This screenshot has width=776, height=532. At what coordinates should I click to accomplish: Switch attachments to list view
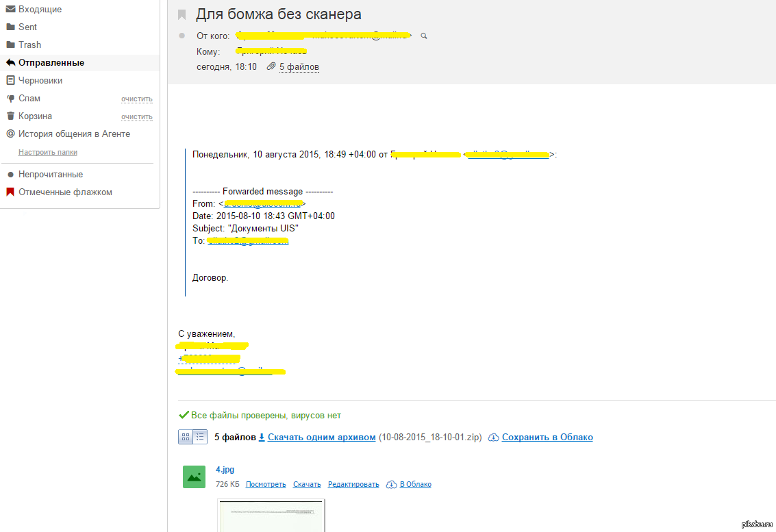(x=200, y=436)
